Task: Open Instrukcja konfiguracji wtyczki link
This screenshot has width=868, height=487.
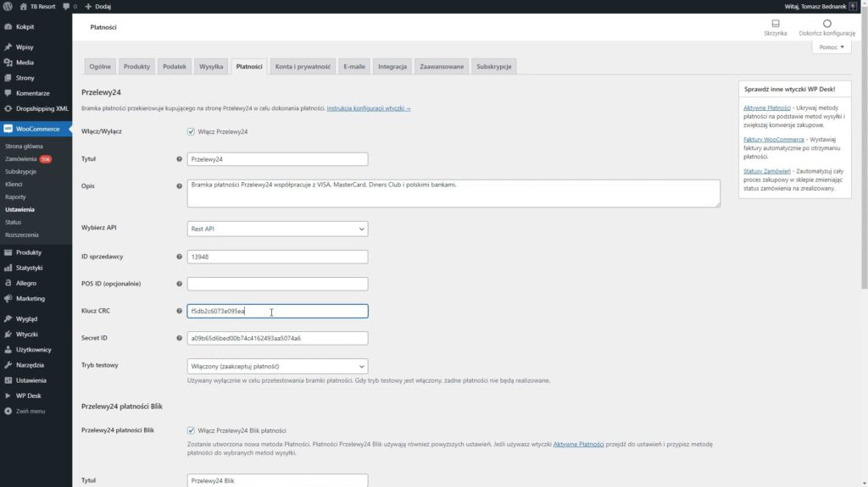Action: click(x=369, y=108)
